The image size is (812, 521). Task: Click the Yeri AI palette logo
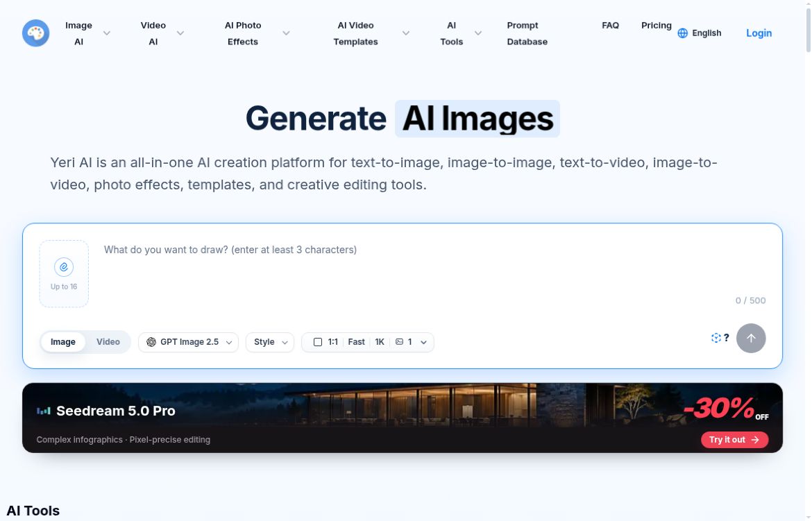tap(35, 33)
